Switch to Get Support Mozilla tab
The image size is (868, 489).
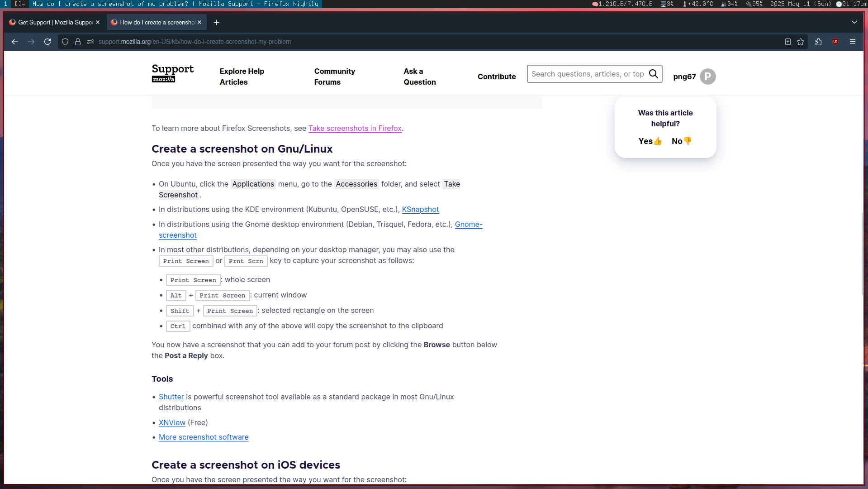pyautogui.click(x=55, y=22)
